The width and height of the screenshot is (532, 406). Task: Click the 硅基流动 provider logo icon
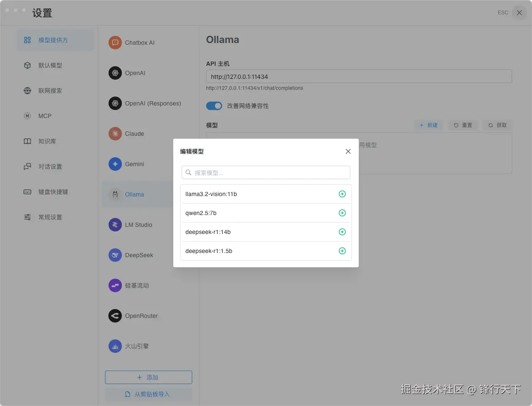115,285
